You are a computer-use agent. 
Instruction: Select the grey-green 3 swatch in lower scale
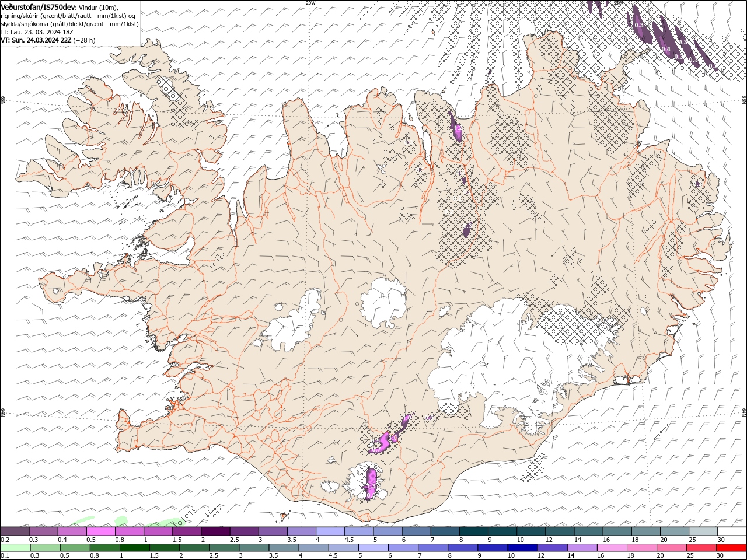click(254, 548)
